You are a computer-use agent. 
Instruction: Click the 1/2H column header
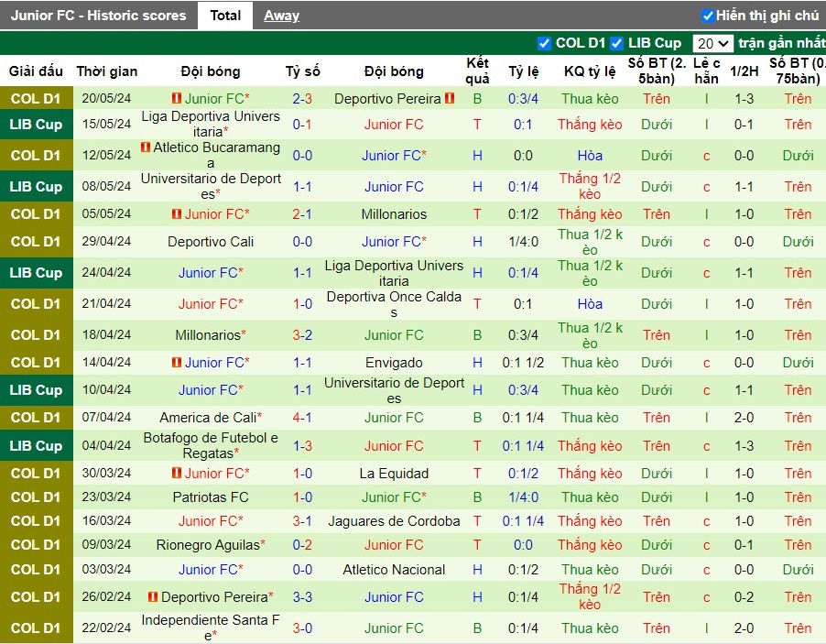point(744,71)
